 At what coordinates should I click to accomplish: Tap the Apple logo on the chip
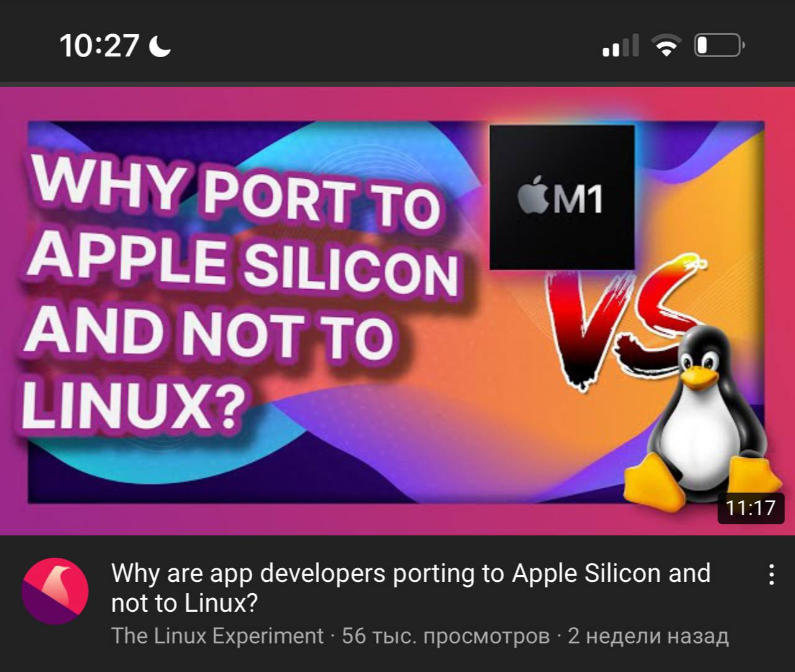[x=532, y=198]
